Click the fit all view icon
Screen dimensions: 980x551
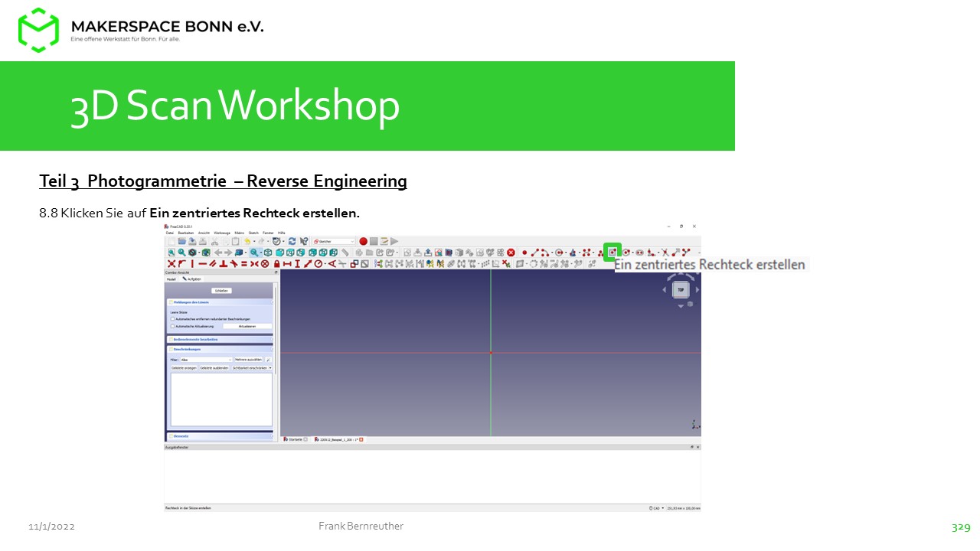pyautogui.click(x=171, y=253)
